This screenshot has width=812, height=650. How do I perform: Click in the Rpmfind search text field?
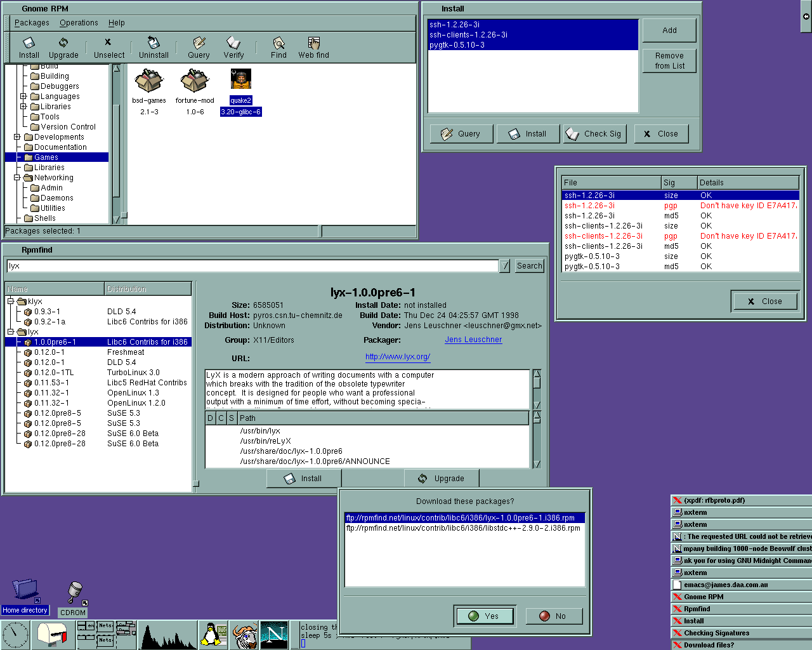point(252,266)
